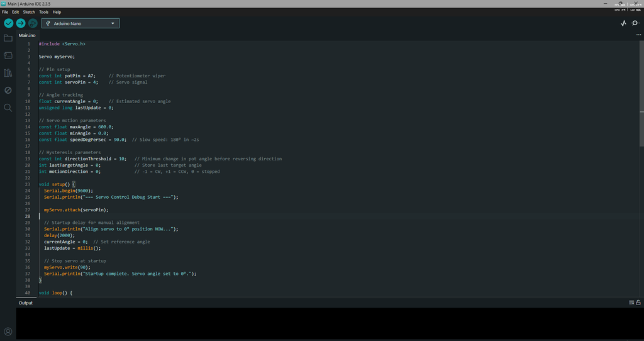Open the File menu
Screen dimensions: 644x341
click(x=5, y=12)
